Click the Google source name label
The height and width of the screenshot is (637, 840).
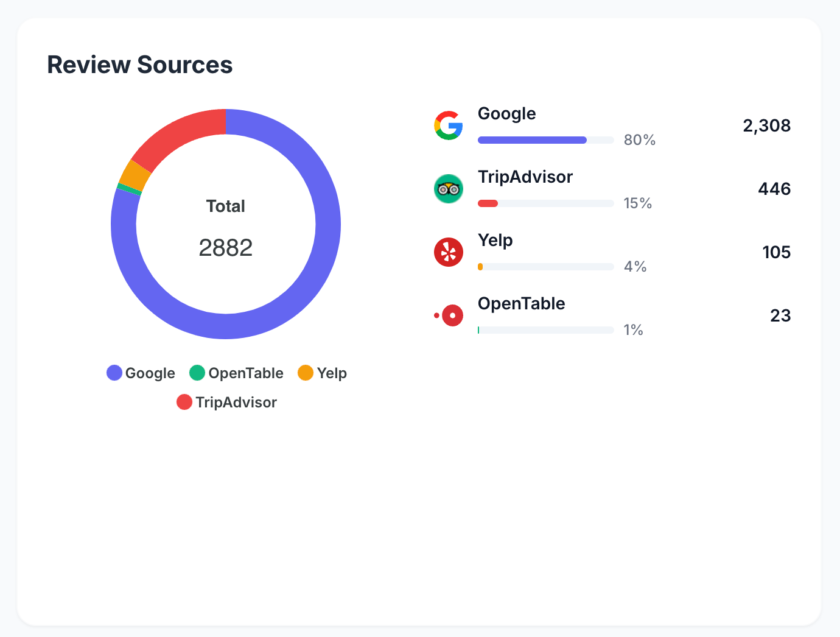506,114
